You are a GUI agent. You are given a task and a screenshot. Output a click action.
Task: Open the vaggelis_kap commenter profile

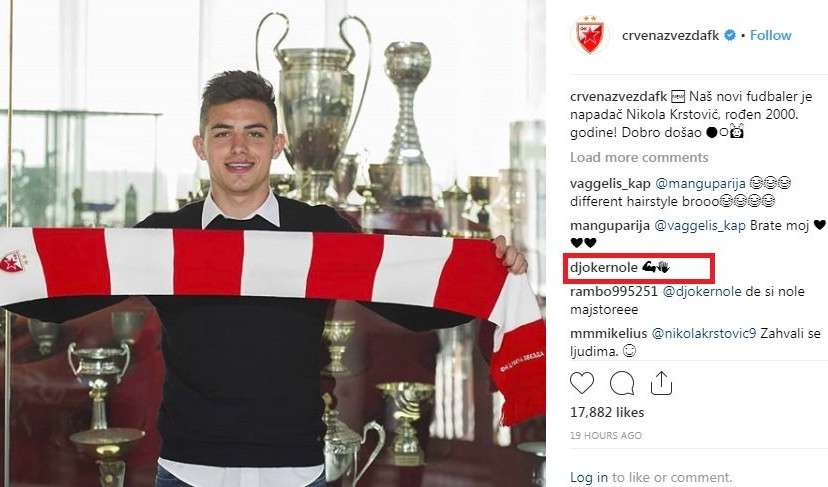click(610, 184)
